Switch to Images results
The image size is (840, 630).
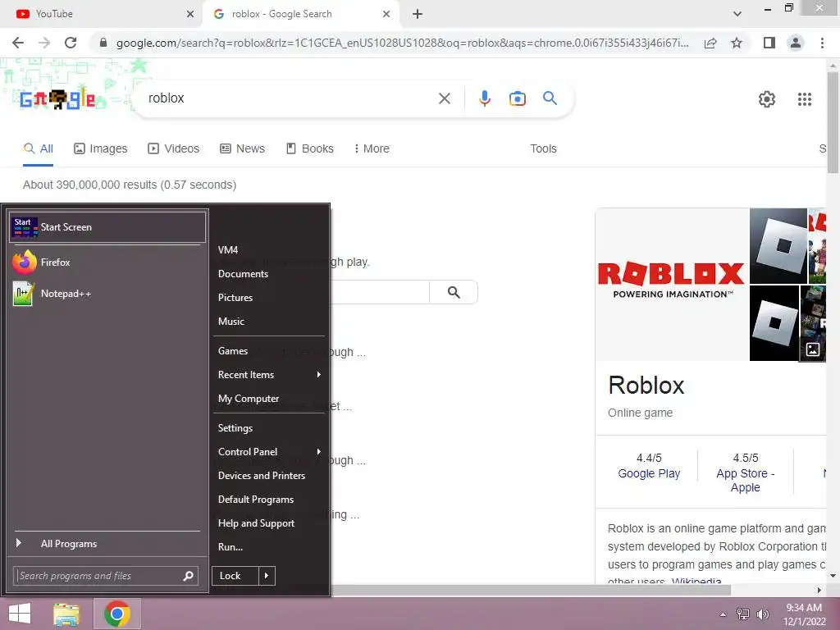coord(101,148)
